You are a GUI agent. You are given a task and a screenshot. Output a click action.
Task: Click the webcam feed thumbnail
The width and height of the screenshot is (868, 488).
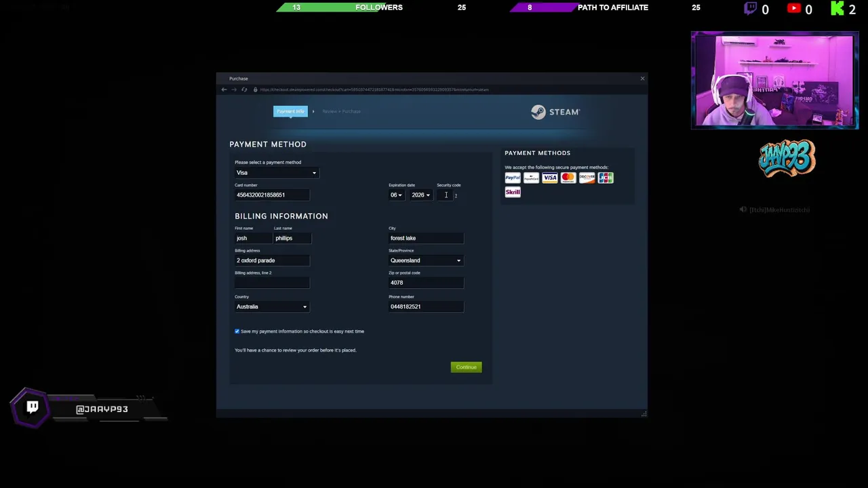pyautogui.click(x=775, y=81)
